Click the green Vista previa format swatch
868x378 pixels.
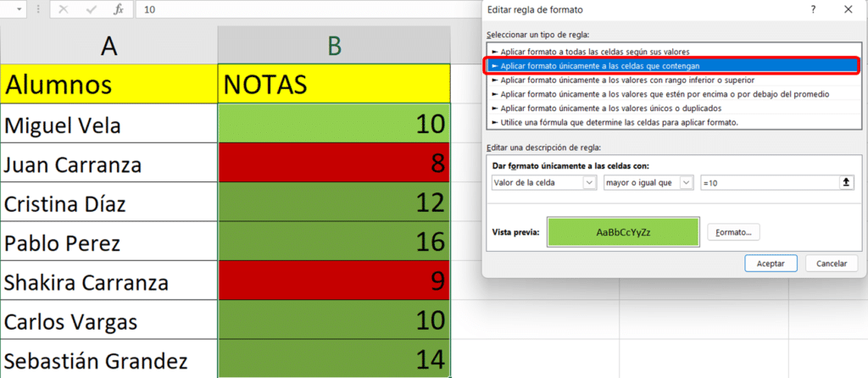(x=623, y=231)
